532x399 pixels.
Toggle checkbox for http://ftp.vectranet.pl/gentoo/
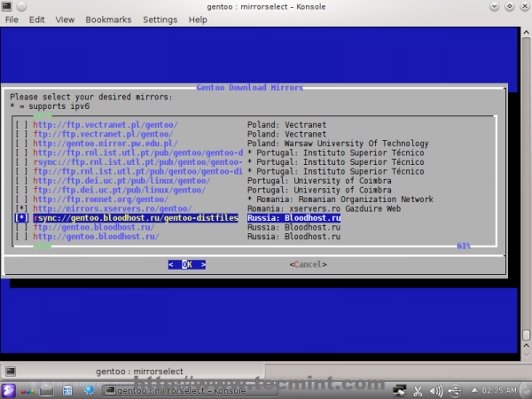[21, 125]
